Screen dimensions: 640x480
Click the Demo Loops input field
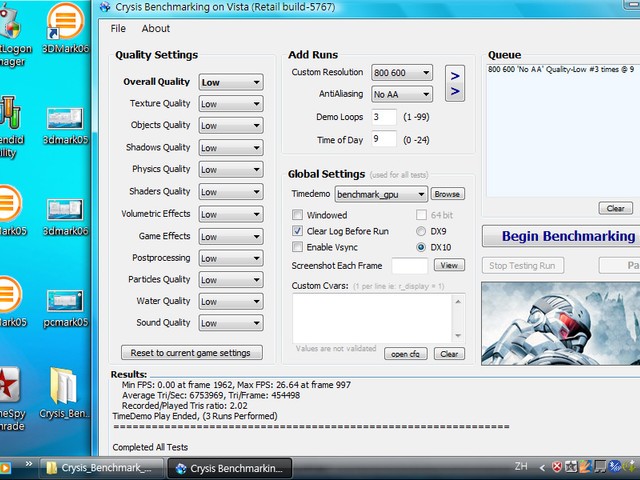tap(384, 117)
